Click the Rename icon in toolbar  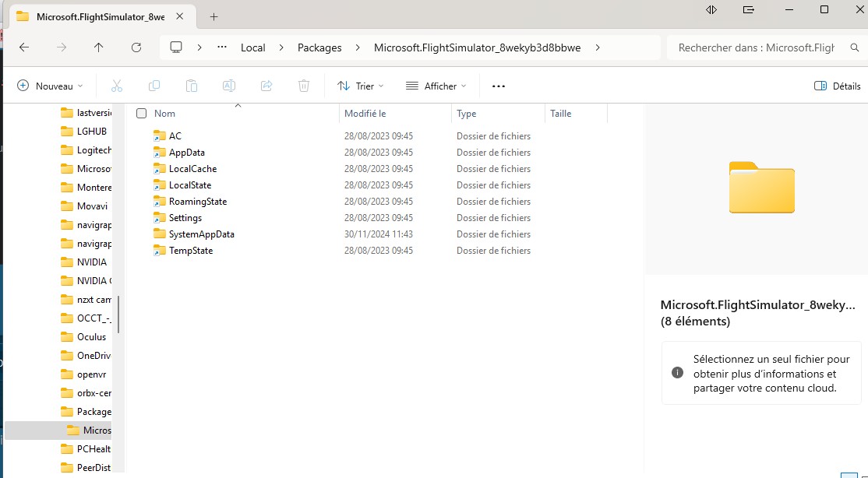pos(228,86)
